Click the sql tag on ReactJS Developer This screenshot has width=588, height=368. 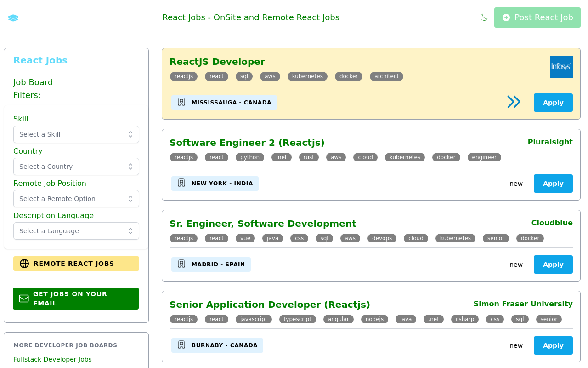click(x=244, y=76)
